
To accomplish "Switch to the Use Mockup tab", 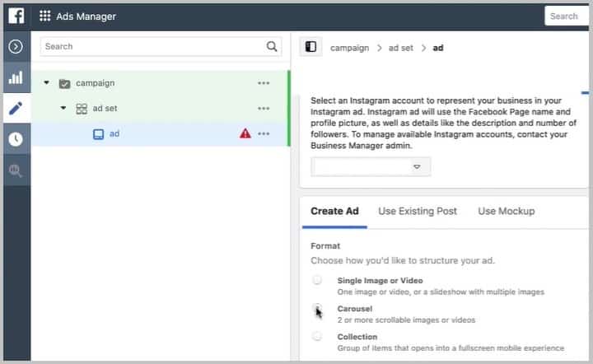I will (506, 211).
